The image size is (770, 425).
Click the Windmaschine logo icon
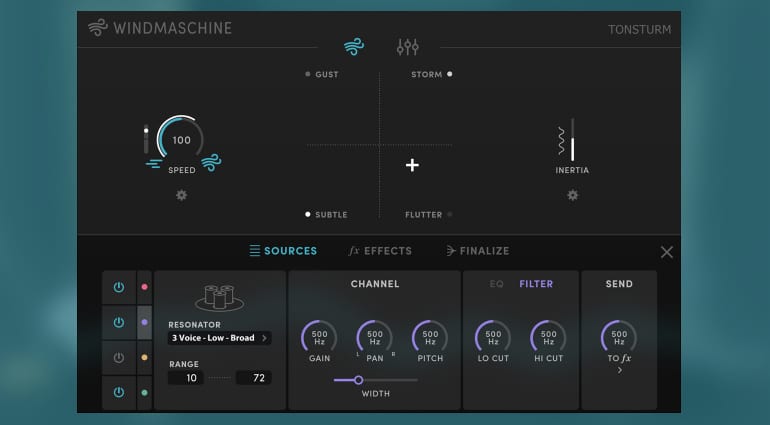tap(98, 28)
